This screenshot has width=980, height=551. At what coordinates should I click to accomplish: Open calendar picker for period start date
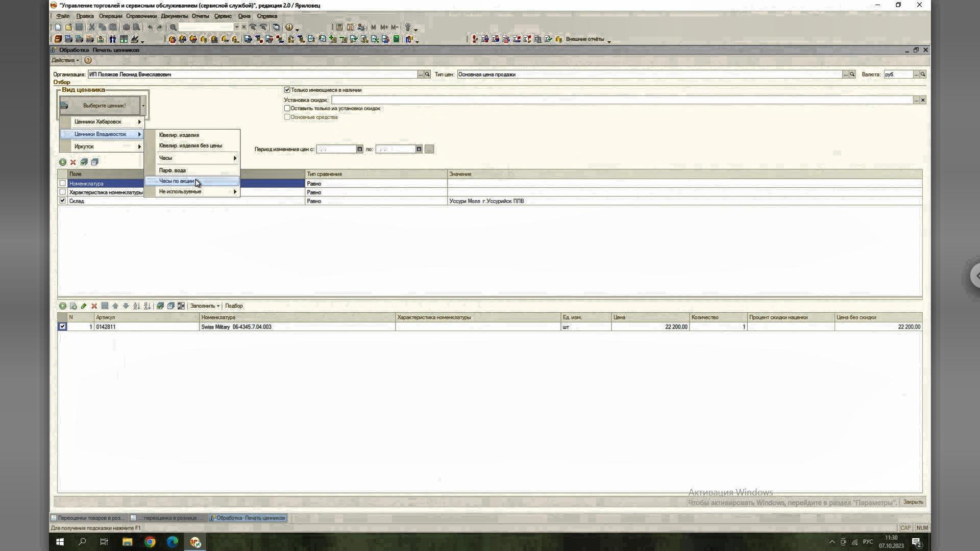tap(360, 149)
